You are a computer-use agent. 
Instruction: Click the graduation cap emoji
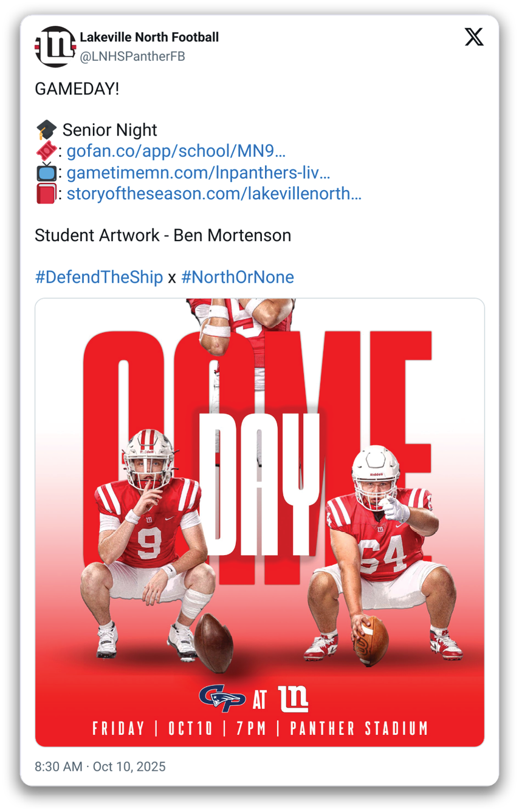[x=46, y=130]
